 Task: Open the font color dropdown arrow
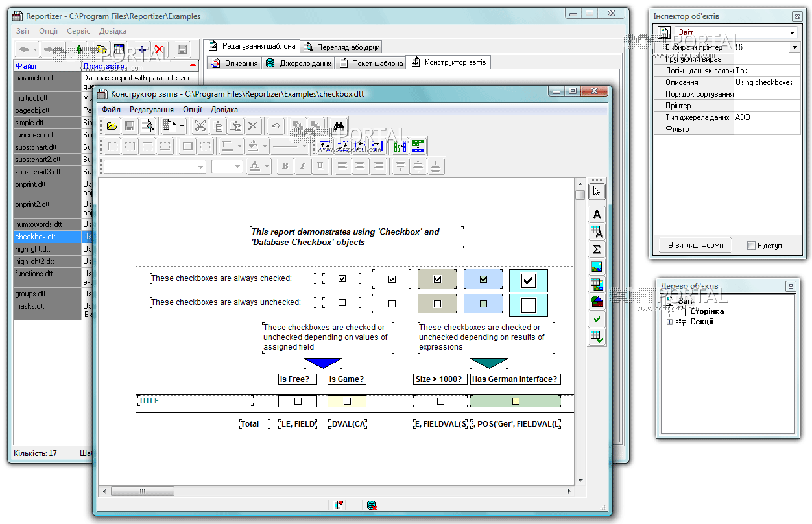pos(267,167)
